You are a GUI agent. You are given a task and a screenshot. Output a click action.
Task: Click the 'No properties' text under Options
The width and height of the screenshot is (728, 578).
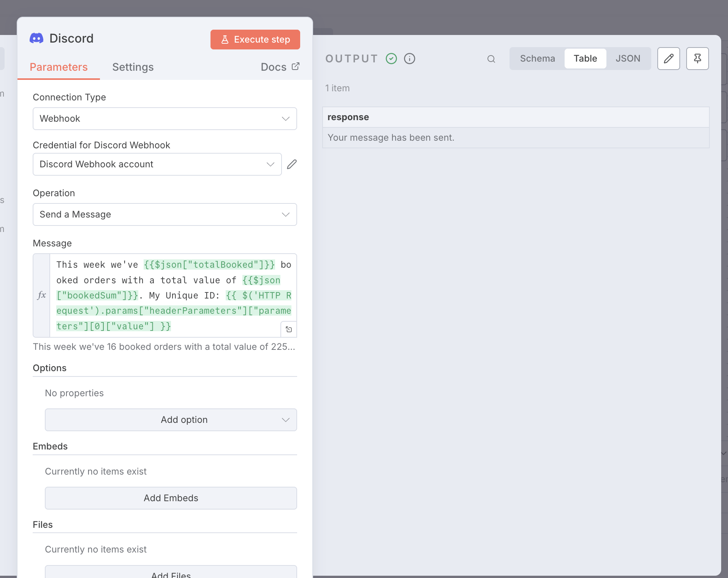(74, 393)
